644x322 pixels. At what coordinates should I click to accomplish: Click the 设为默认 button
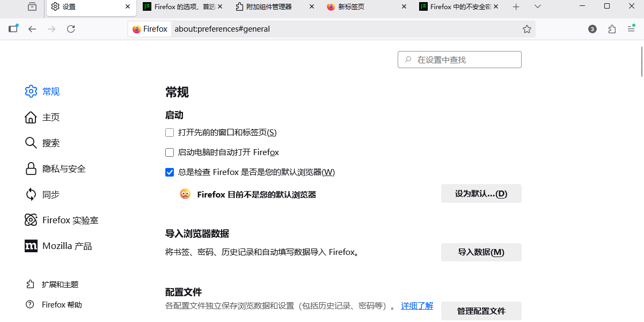[x=481, y=193]
